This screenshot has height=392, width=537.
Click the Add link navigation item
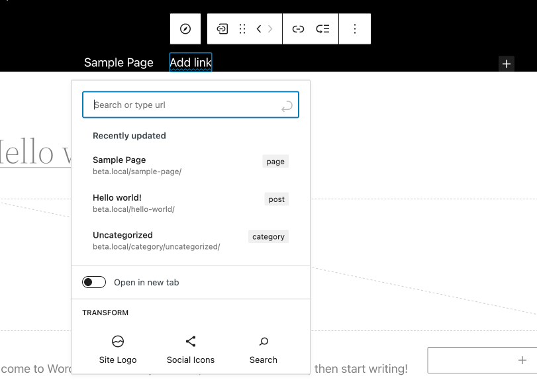191,62
